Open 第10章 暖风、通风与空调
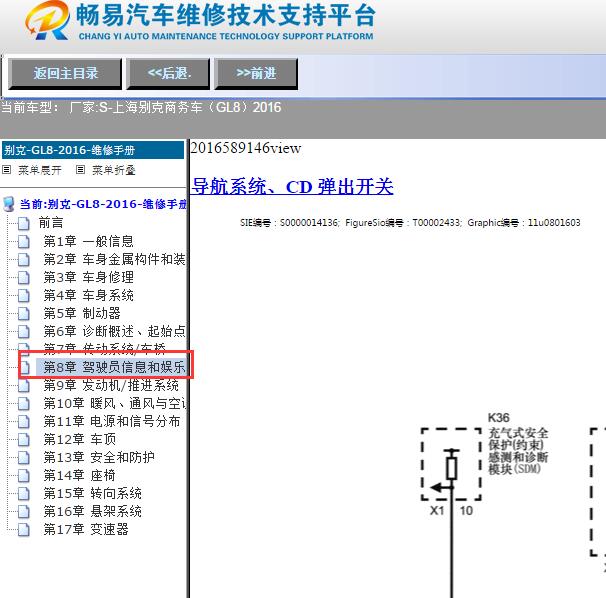The width and height of the screenshot is (606, 598). tap(115, 404)
